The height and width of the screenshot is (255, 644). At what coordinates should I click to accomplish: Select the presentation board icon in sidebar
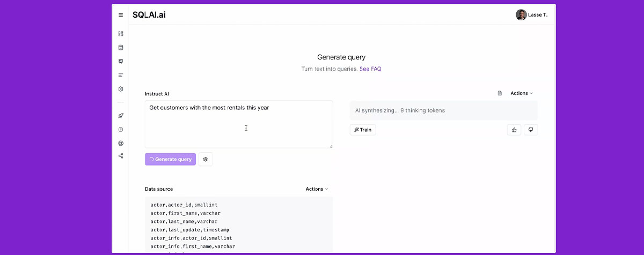(121, 62)
